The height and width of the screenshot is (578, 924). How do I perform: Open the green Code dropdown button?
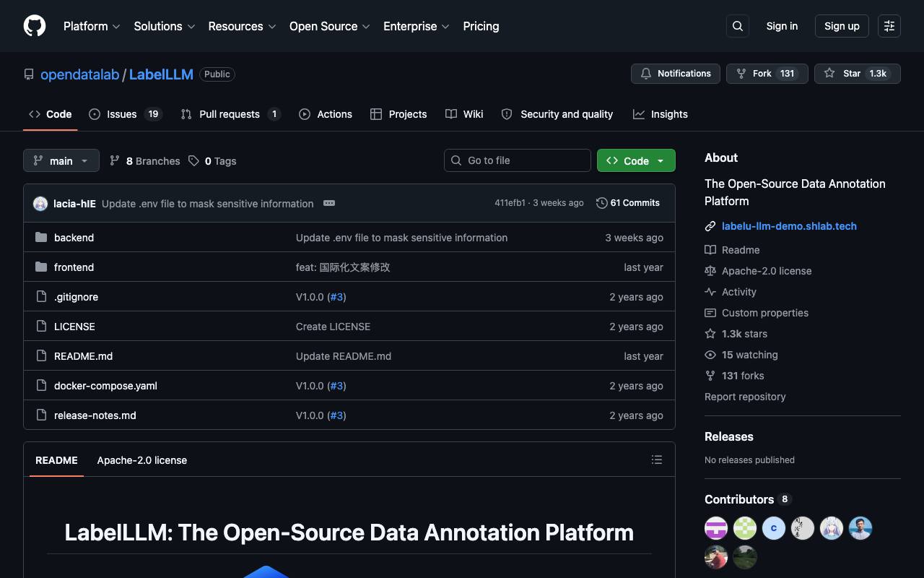pos(636,160)
